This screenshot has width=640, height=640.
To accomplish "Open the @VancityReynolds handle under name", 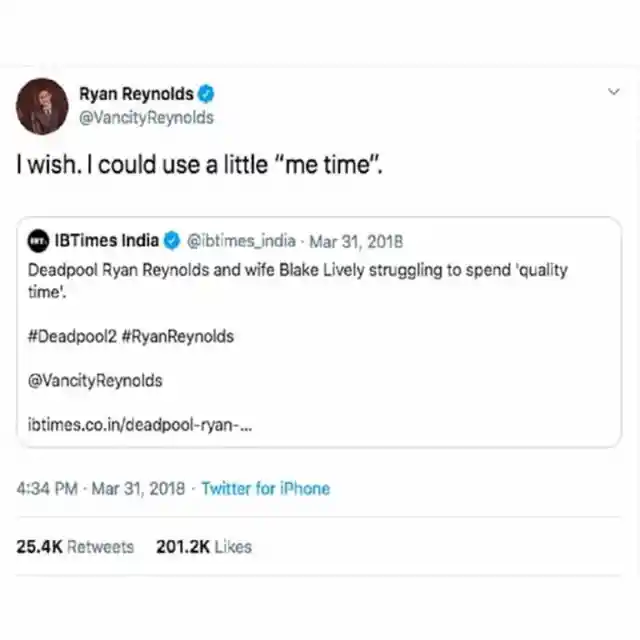I will click(146, 118).
